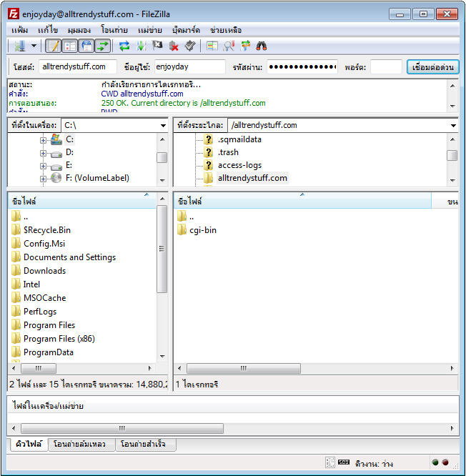Image resolution: width=466 pixels, height=476 pixels.
Task: Open the ช่วยเหลือ menu
Action: (226, 30)
